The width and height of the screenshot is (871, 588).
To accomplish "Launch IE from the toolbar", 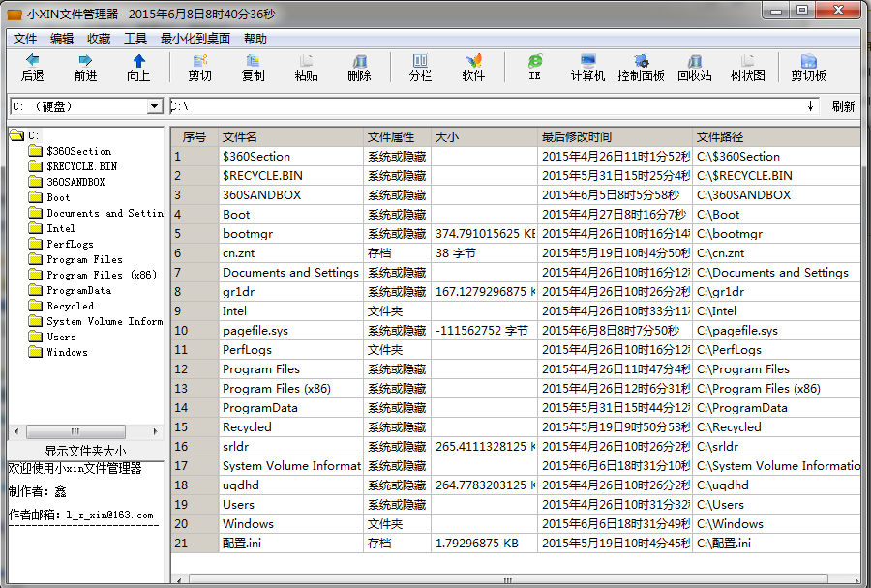I will point(535,68).
